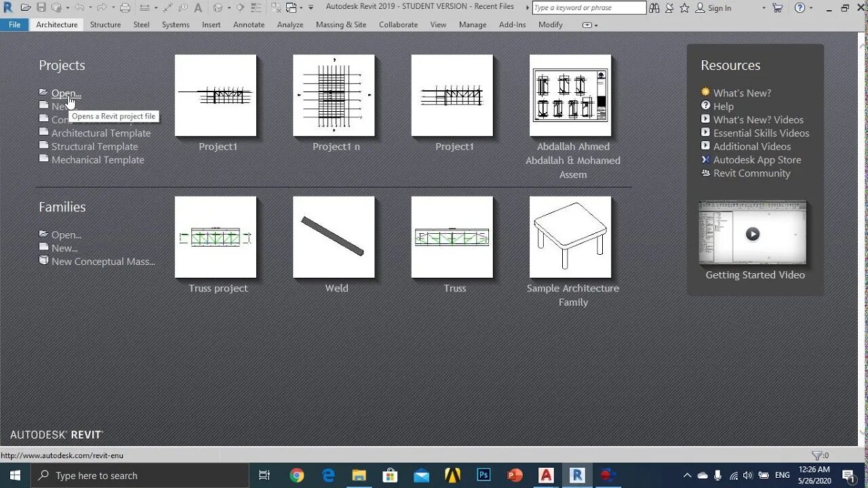Screen dimensions: 868x488
Task: Click the Revit 'R' application logo
Action: coord(8,7)
